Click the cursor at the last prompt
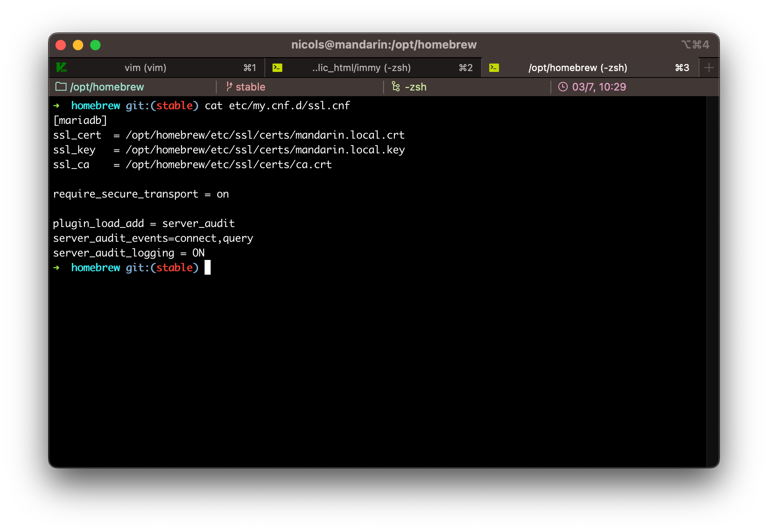This screenshot has width=768, height=532. pos(208,268)
